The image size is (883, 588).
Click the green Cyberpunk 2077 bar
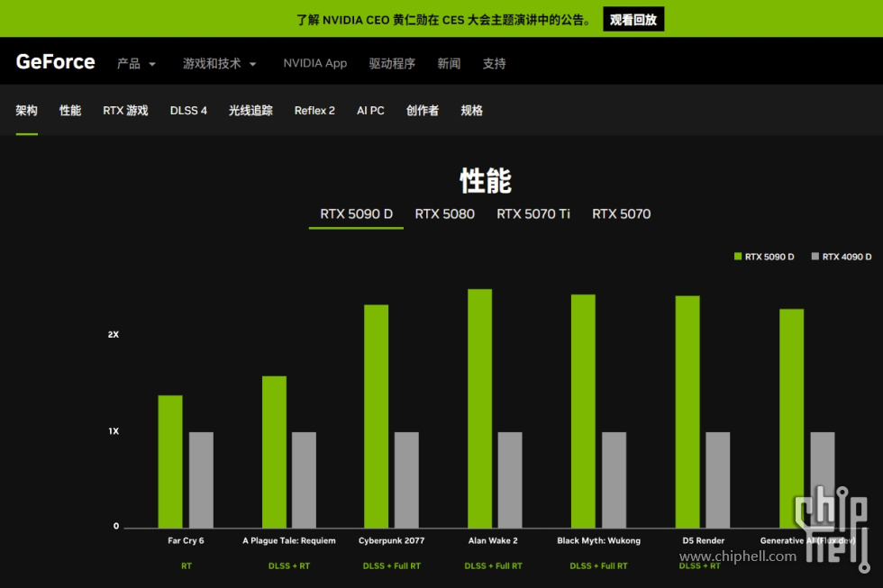pyautogui.click(x=377, y=416)
